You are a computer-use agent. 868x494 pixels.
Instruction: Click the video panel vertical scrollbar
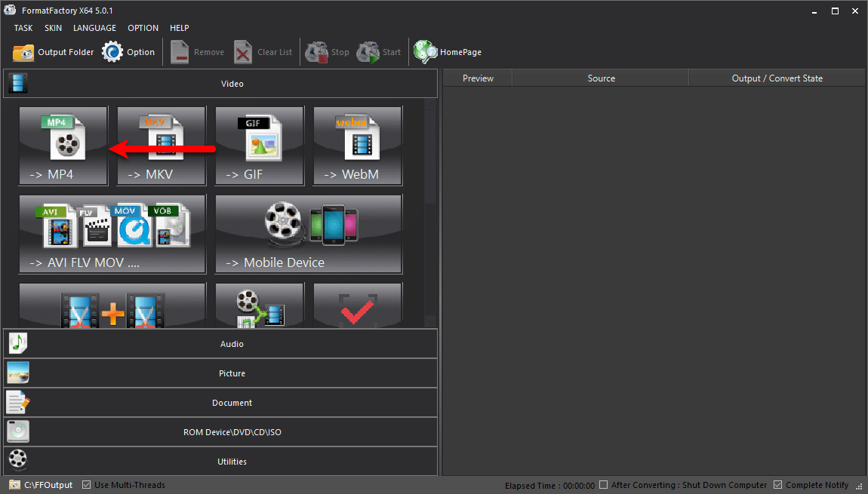click(431, 213)
